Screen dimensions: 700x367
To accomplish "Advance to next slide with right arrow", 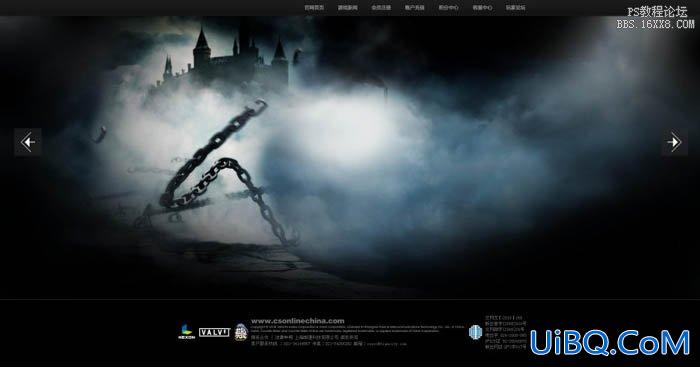I will click(x=674, y=142).
